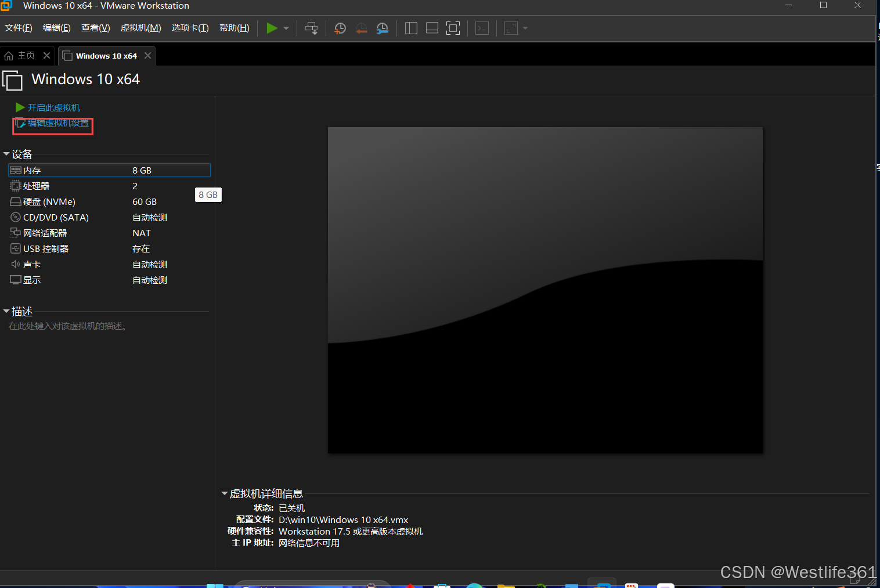This screenshot has height=588, width=880.
Task: Toggle the library sidebar panel
Action: [x=410, y=28]
